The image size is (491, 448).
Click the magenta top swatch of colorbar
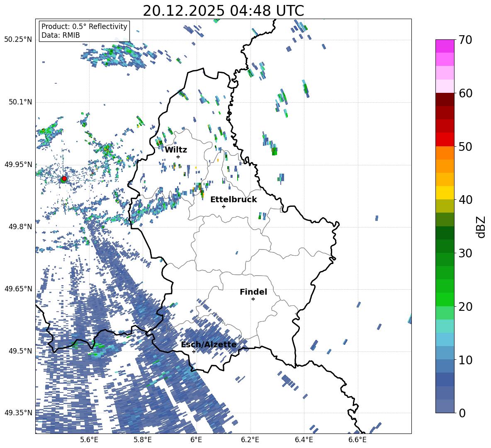(445, 46)
